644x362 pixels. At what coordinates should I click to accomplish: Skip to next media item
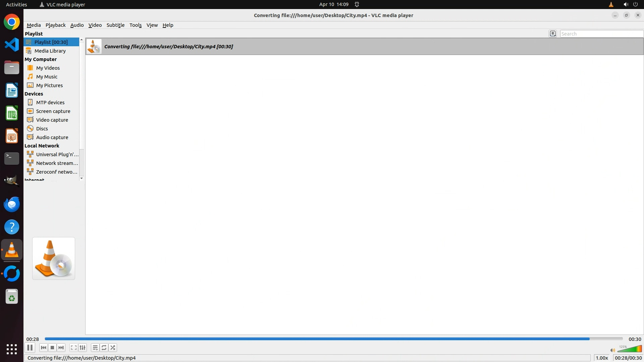(x=61, y=348)
